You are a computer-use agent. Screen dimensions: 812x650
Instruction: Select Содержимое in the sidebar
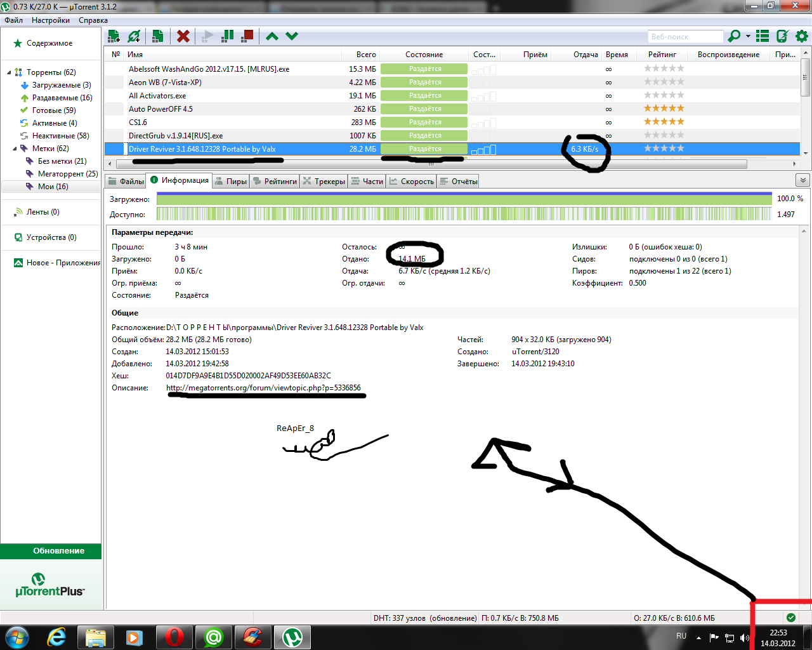49,43
